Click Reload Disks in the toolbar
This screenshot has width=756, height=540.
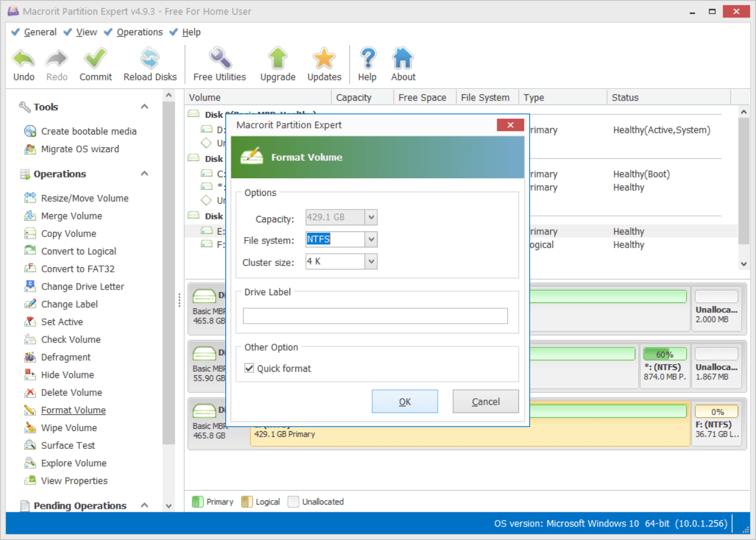point(149,64)
